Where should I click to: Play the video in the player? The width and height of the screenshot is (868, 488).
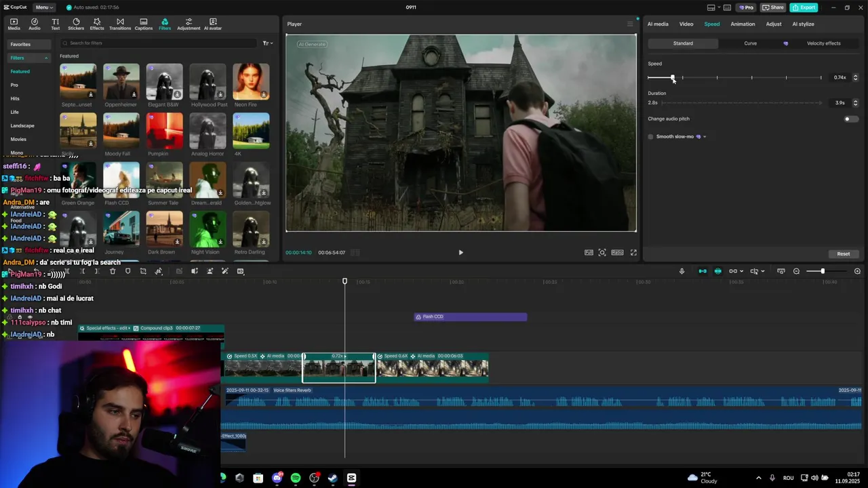(x=460, y=253)
